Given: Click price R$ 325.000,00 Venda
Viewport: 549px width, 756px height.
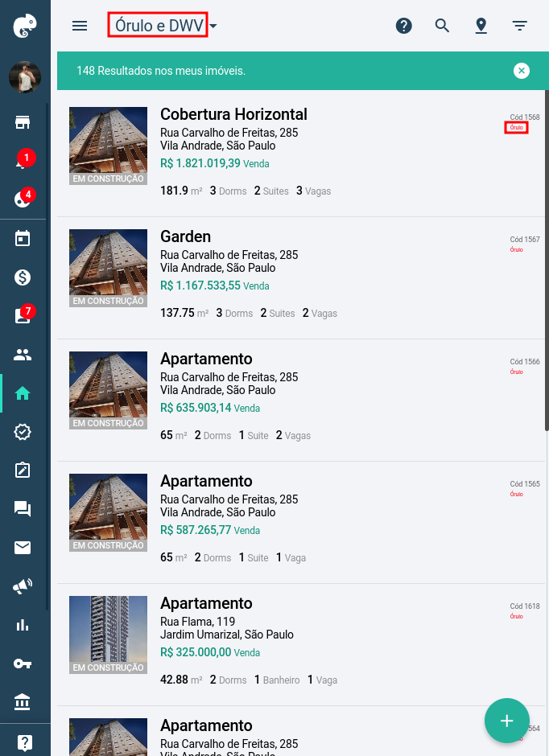Looking at the screenshot, I should 210,652.
